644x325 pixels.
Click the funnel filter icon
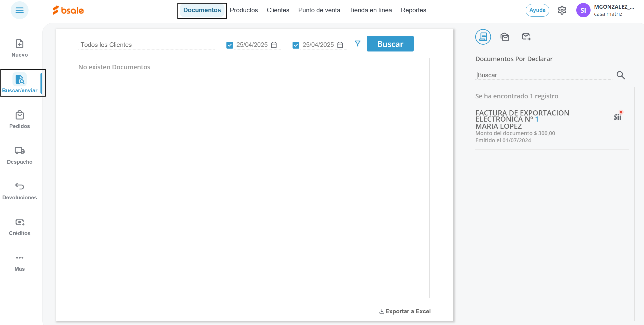tap(357, 44)
